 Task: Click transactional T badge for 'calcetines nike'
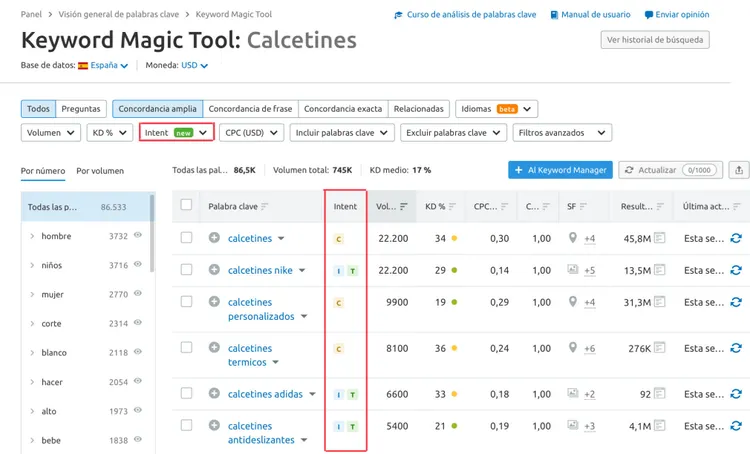tap(353, 271)
